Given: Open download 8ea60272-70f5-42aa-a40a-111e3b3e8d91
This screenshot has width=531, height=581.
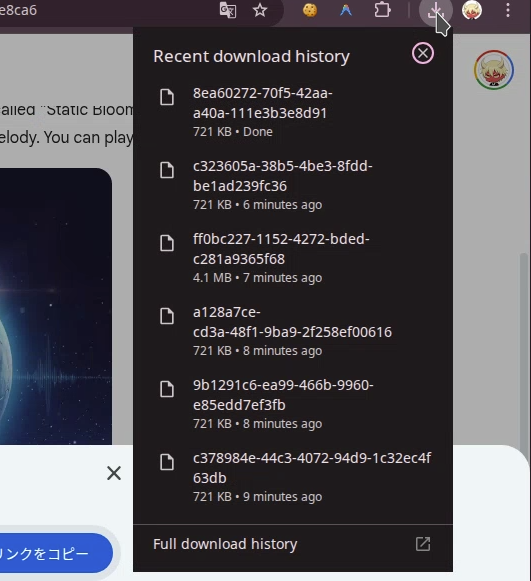Looking at the screenshot, I should [x=293, y=112].
